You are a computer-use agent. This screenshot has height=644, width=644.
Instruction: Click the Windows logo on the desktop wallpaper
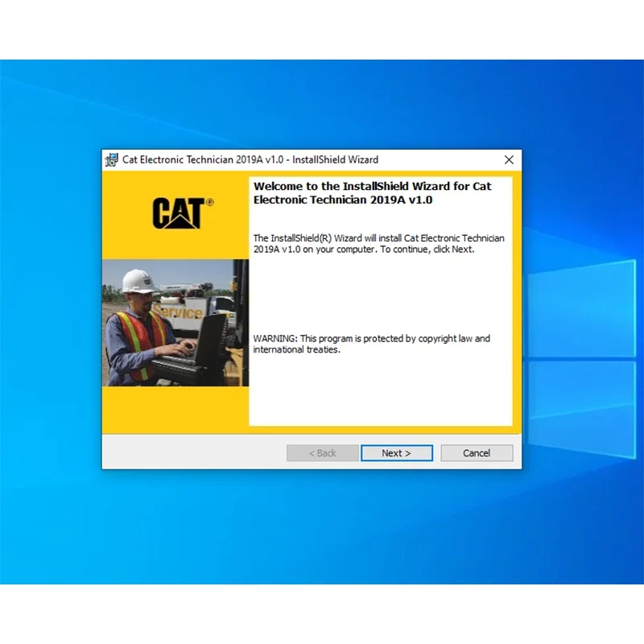[x=581, y=358]
